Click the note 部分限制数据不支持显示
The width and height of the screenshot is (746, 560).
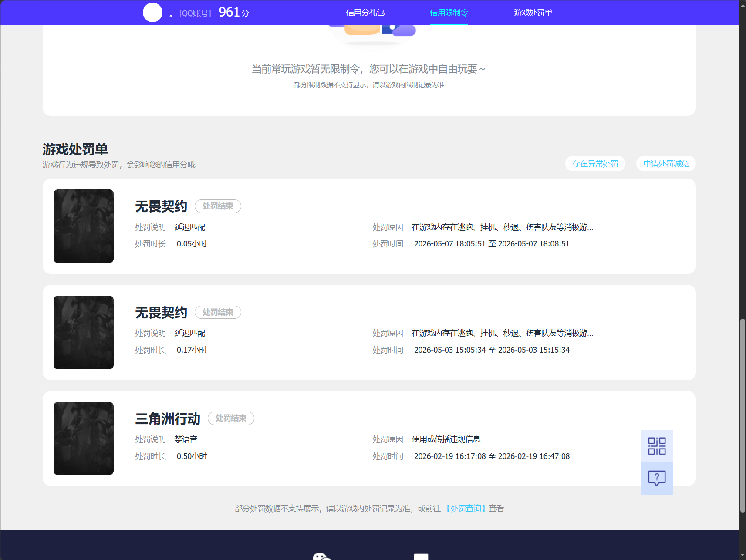click(369, 84)
